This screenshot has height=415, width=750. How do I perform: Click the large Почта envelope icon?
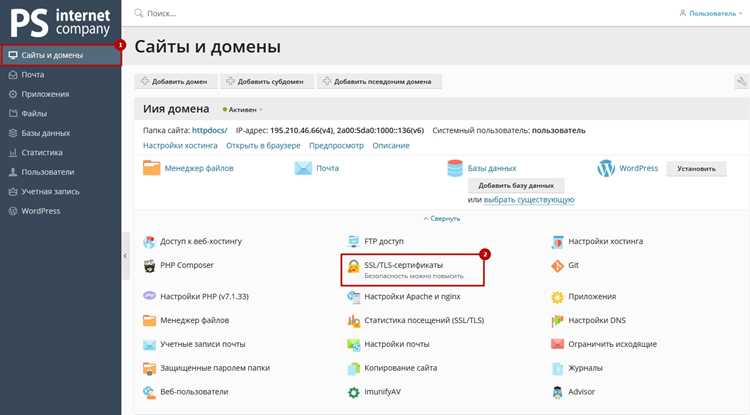(x=303, y=168)
